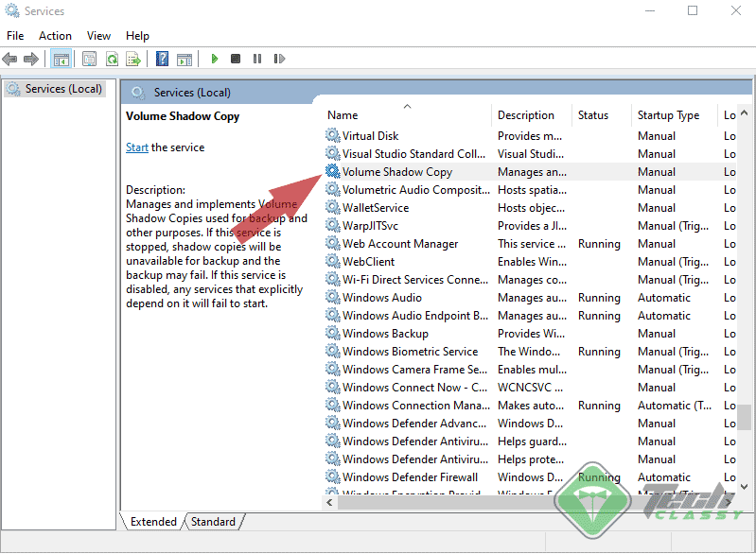The width and height of the screenshot is (756, 554).
Task: Click the Back arrow toolbar icon
Action: 9,59
